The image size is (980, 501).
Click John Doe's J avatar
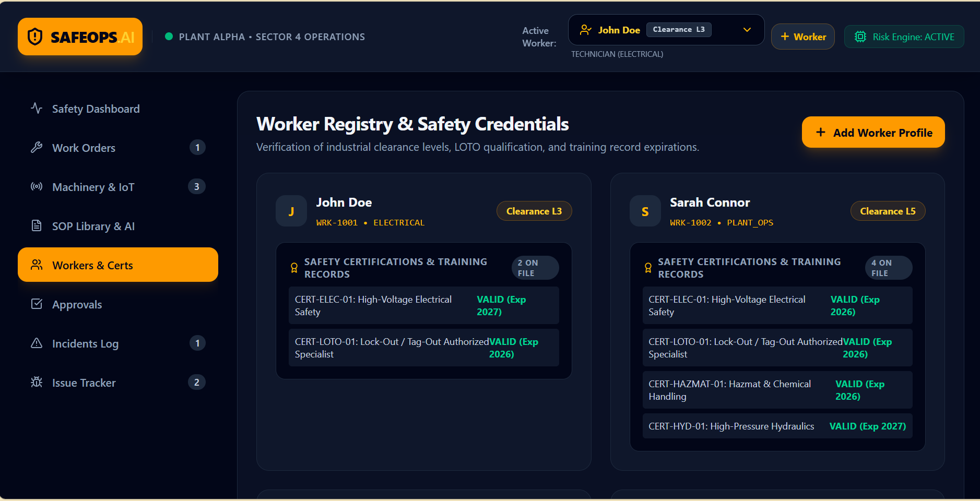point(291,211)
